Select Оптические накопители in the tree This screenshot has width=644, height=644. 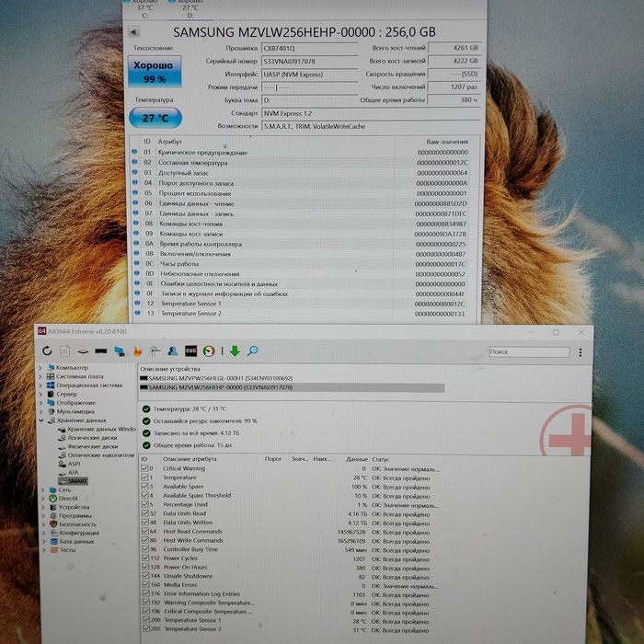click(x=101, y=455)
